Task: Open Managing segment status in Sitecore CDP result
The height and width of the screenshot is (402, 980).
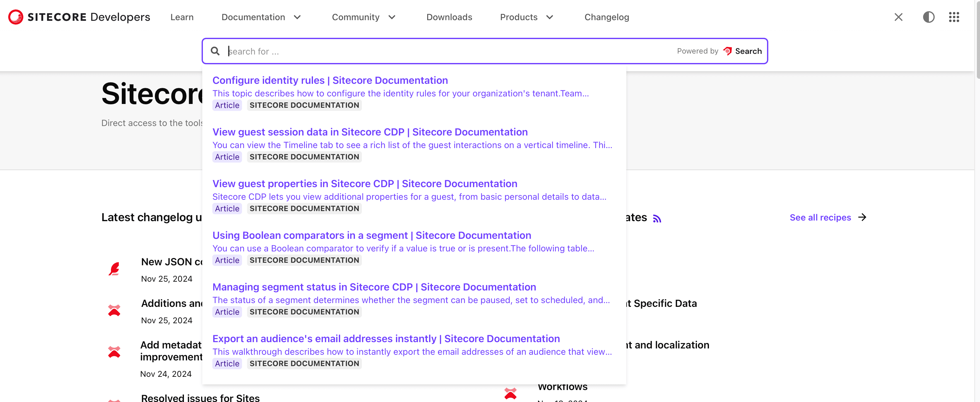Action: (x=374, y=287)
